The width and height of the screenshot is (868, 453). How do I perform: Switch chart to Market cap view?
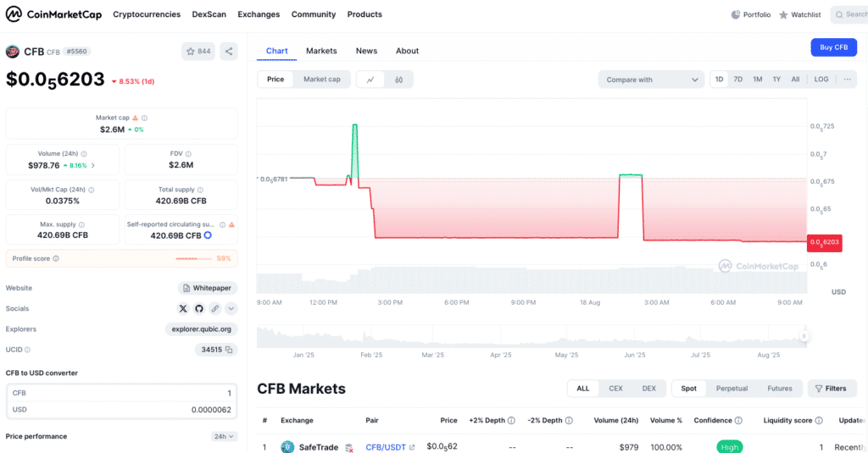[321, 80]
